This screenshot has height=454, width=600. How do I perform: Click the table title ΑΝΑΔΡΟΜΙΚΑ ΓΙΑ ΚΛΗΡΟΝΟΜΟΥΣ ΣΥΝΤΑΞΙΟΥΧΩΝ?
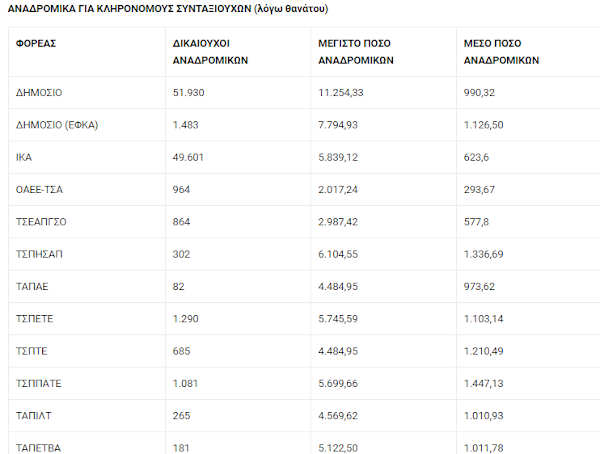click(129, 9)
